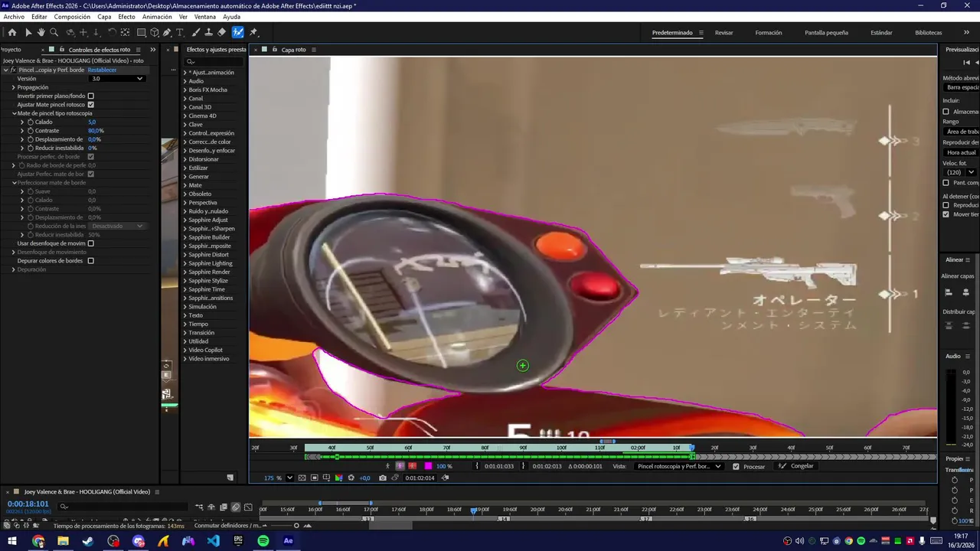Select the Clone Stamp tool

pos(208,32)
